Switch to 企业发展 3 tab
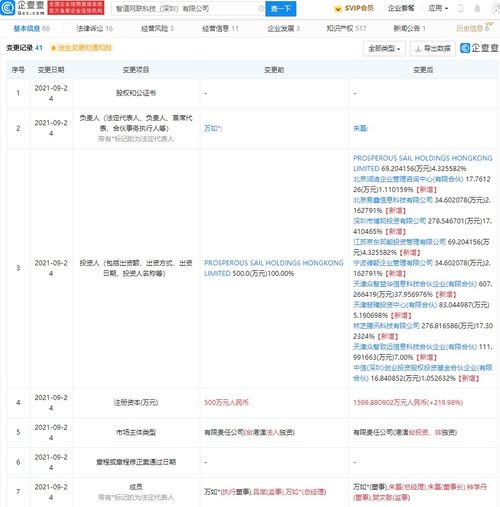Screen dimensions: 500x507 pos(283,28)
